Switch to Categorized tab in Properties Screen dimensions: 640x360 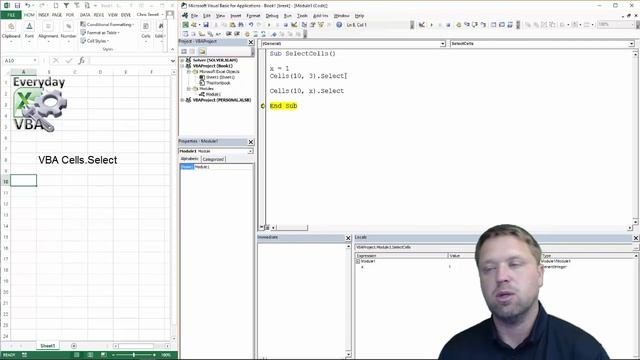pos(213,159)
